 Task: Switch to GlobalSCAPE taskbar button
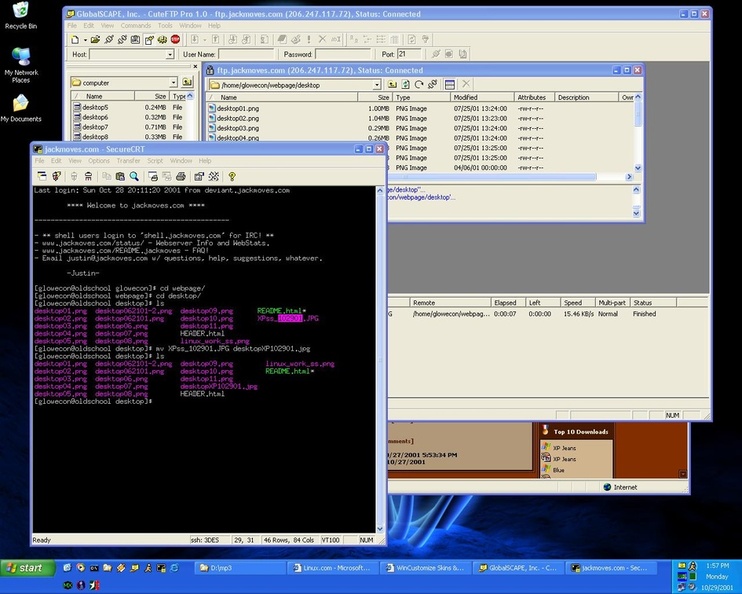(519, 568)
